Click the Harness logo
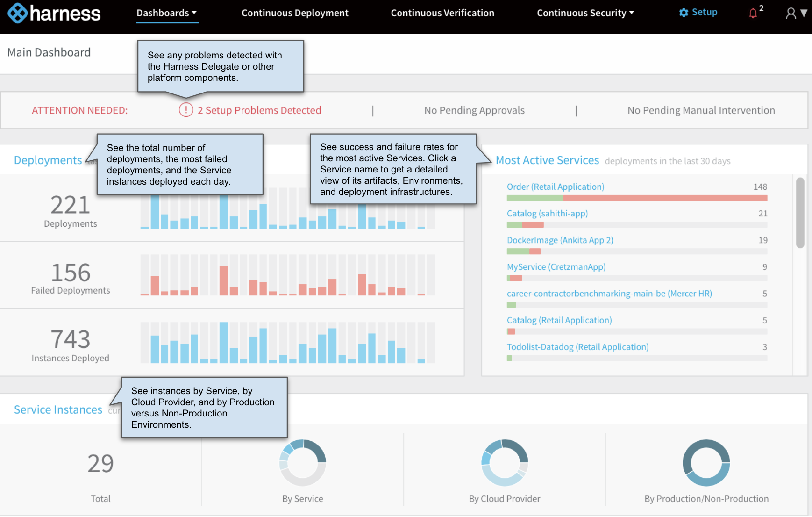The height and width of the screenshot is (517, 812). pyautogui.click(x=54, y=13)
